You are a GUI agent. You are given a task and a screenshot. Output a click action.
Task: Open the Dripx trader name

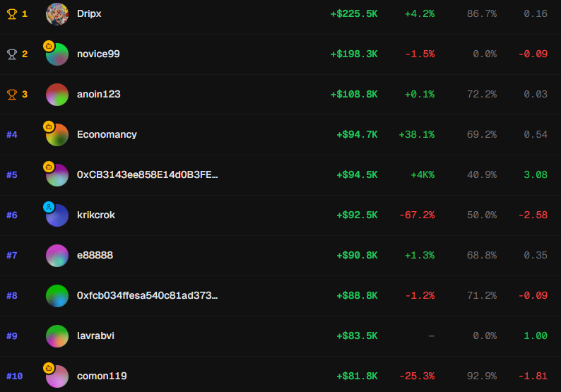point(89,14)
